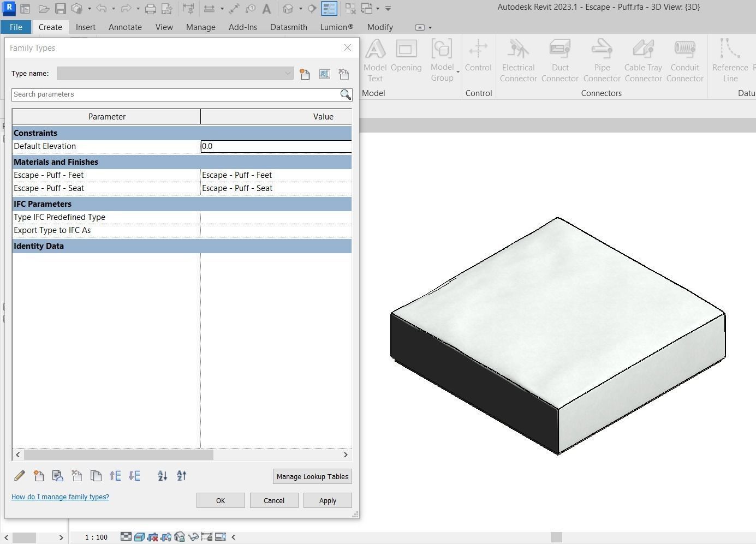The width and height of the screenshot is (756, 544).
Task: Click the OK button in Family Types
Action: (x=221, y=500)
